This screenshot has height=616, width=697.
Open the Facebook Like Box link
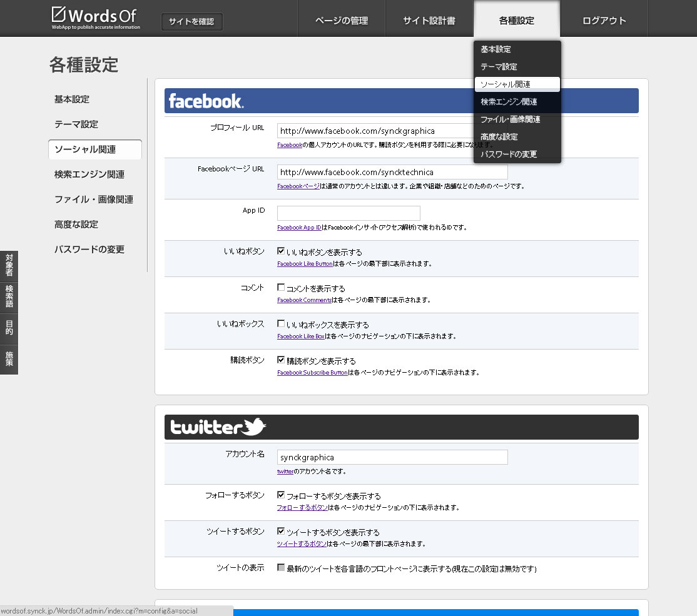point(301,336)
